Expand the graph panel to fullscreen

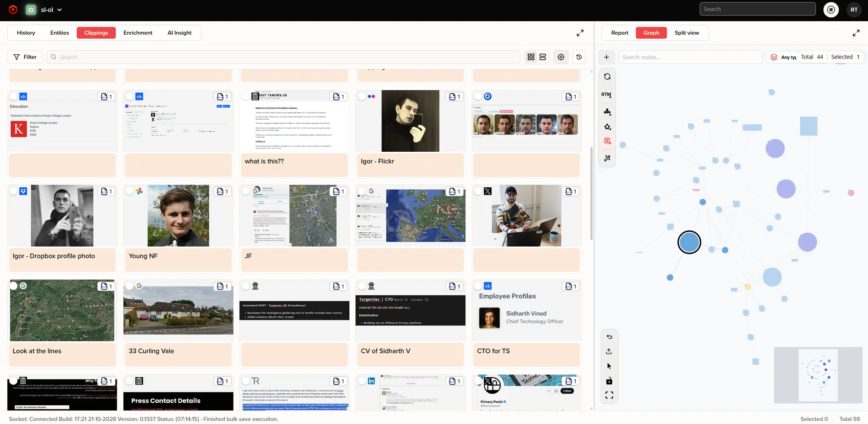pyautogui.click(x=856, y=33)
